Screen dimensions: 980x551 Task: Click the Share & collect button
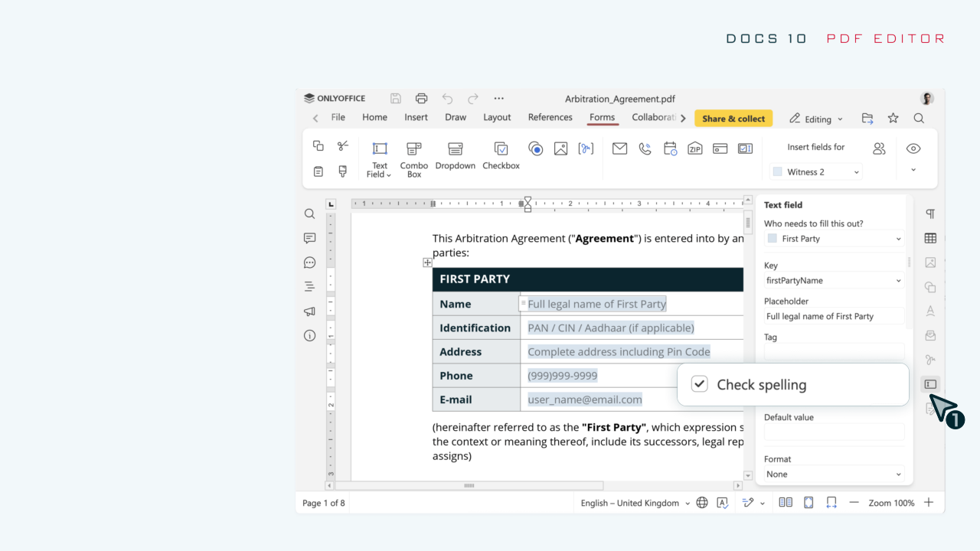click(733, 119)
